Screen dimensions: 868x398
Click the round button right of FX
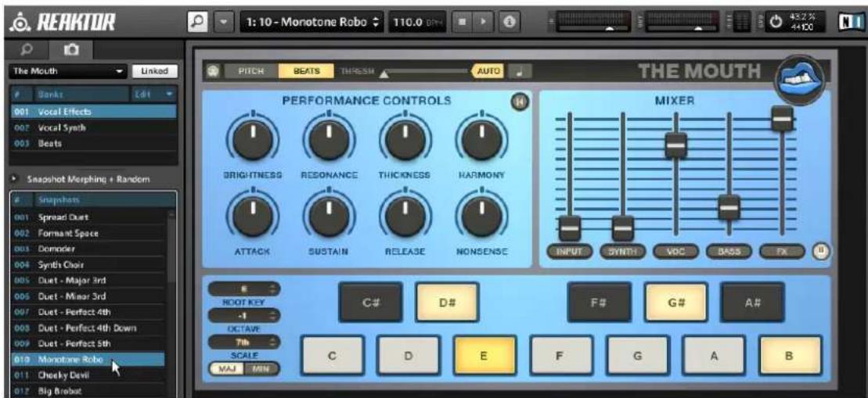pyautogui.click(x=821, y=252)
